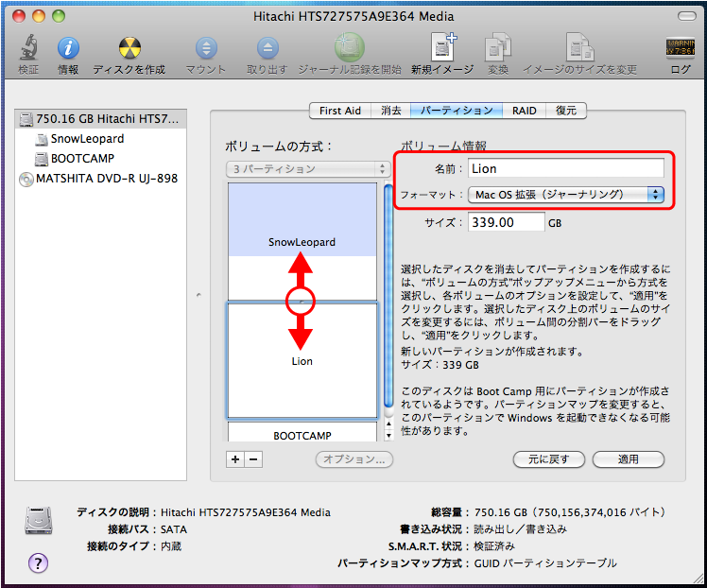Click the Options (オプション...) button
The image size is (707, 588).
coord(353,459)
